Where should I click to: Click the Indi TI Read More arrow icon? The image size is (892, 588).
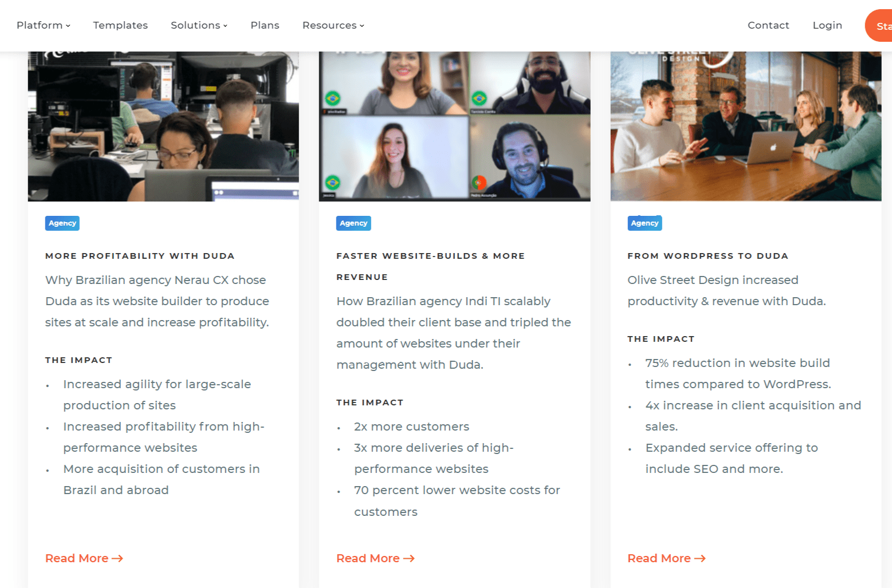(x=409, y=559)
